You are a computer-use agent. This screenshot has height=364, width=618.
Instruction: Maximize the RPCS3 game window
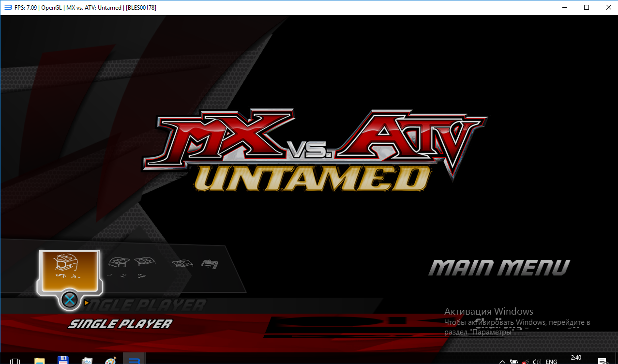(587, 7)
